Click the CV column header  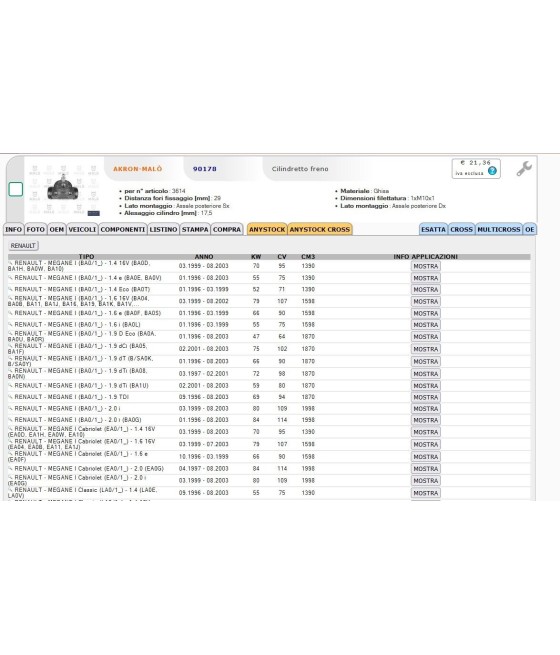[x=282, y=256]
